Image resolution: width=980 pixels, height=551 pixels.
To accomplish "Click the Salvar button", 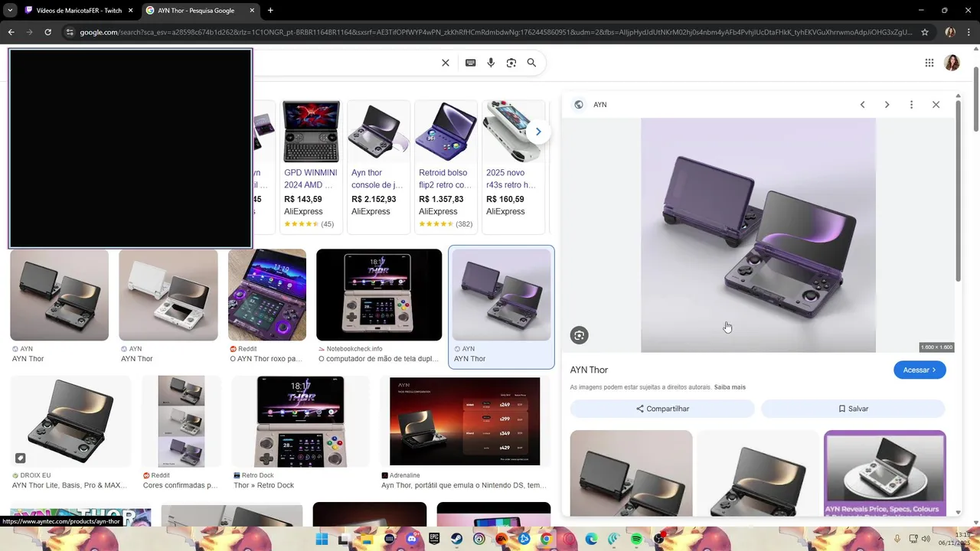I will [x=853, y=409].
